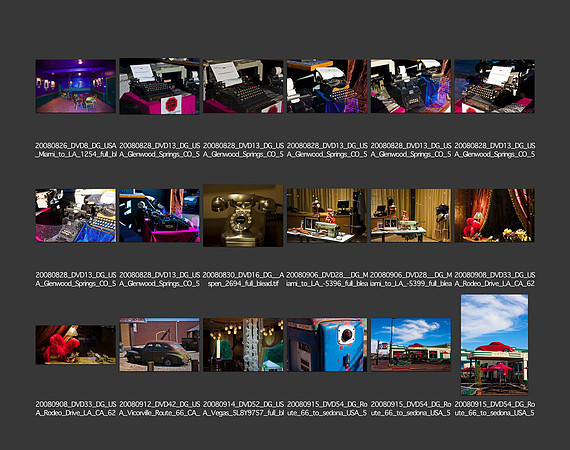Select the chandelier interior Vegas thumbnail
Screen dimensions: 570x450
point(243,345)
